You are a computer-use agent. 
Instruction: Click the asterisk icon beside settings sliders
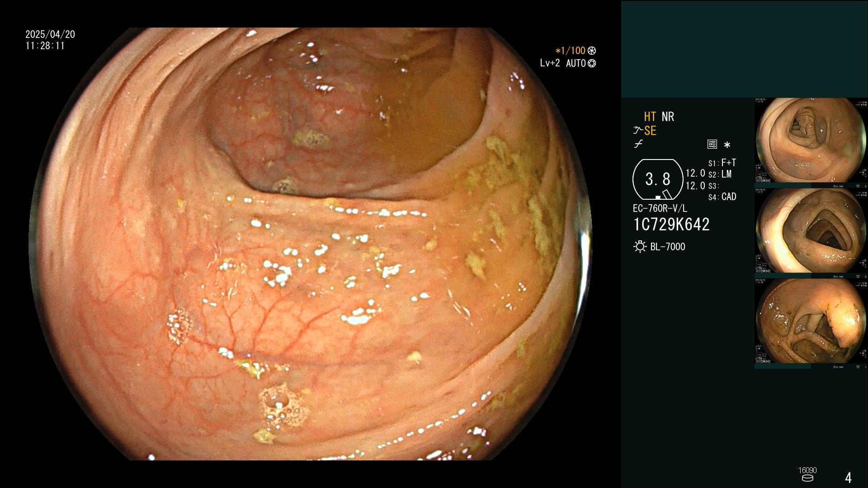[727, 145]
